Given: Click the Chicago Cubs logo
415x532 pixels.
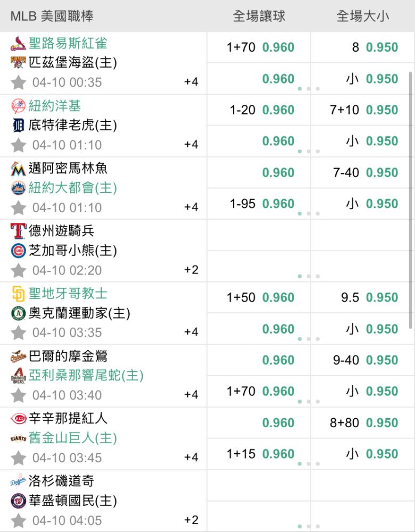Looking at the screenshot, I should click(x=18, y=251).
